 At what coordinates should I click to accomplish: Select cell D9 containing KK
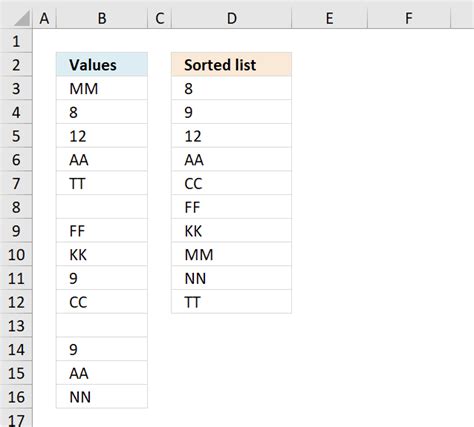[231, 231]
